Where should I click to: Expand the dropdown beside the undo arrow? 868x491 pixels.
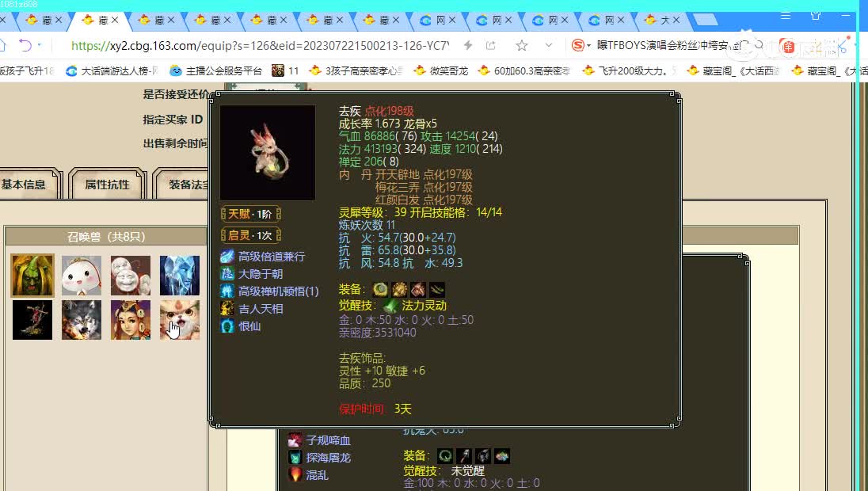point(40,45)
